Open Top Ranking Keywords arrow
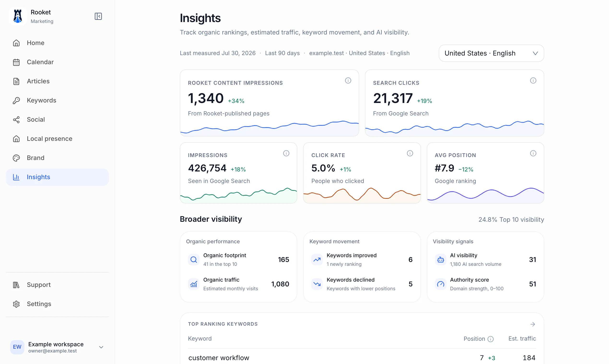 (533, 324)
